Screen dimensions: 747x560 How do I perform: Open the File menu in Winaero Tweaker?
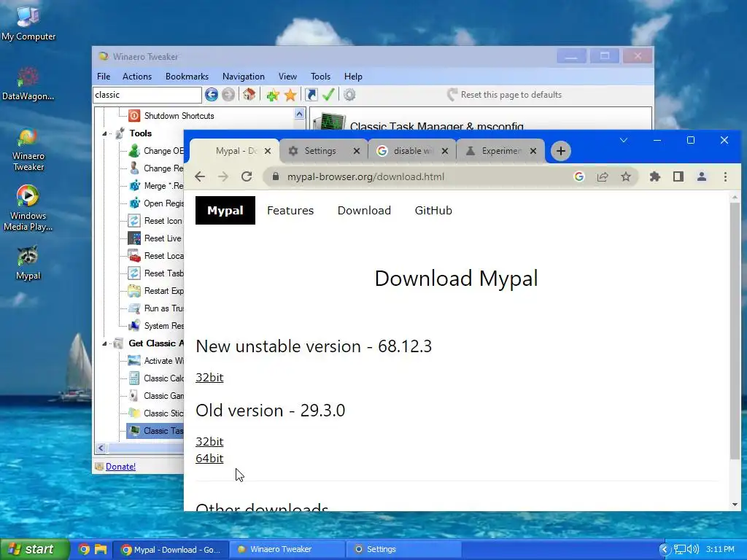point(104,76)
